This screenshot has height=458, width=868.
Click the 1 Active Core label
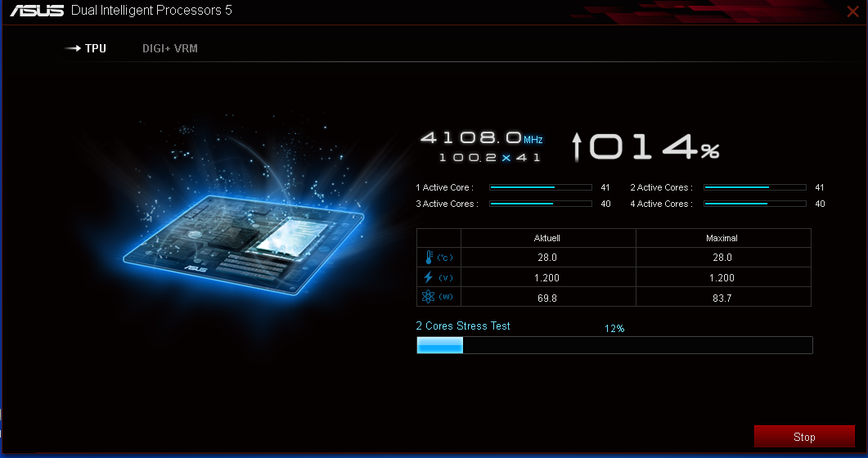[x=444, y=187]
